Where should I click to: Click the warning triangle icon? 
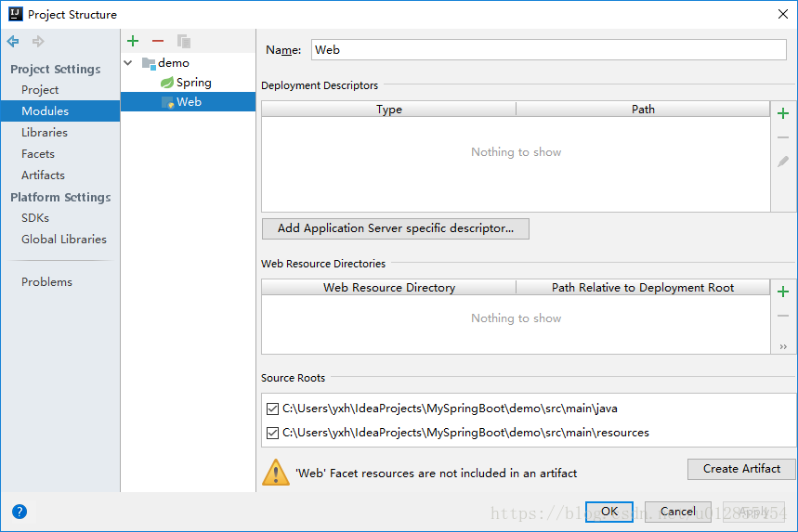pos(276,473)
